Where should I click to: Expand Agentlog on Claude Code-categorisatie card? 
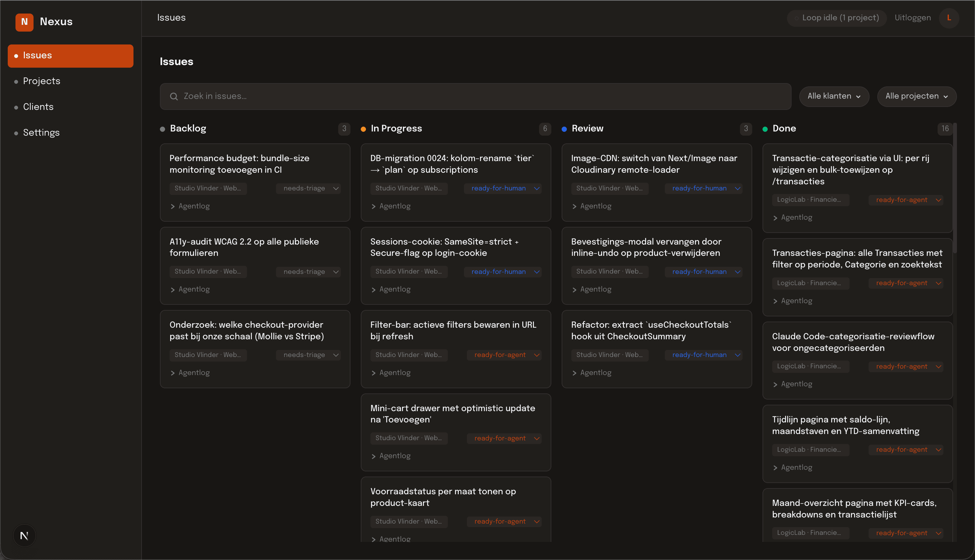coord(793,384)
